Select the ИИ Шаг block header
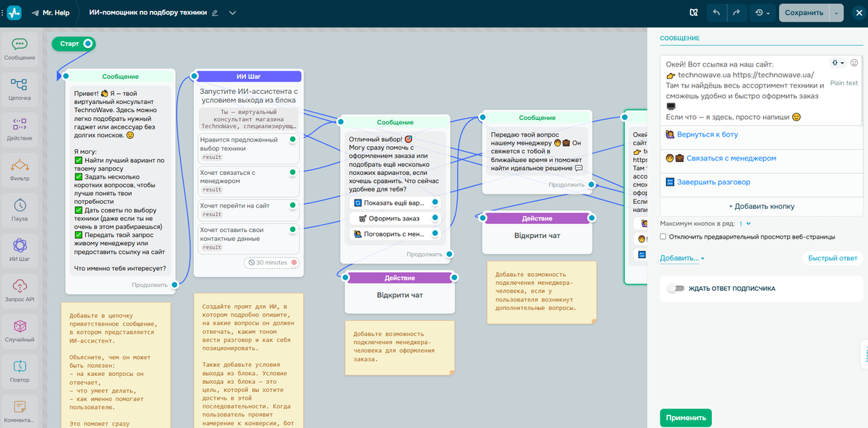 248,76
